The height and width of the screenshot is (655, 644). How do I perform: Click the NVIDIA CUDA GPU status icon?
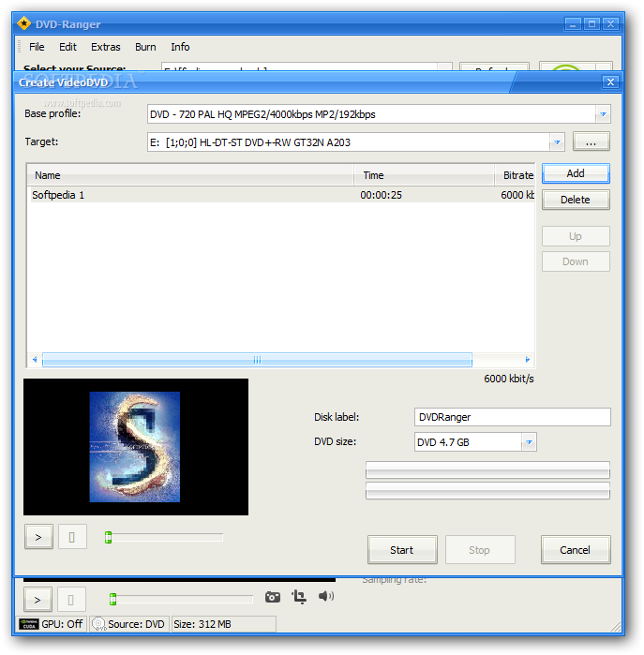tap(29, 624)
